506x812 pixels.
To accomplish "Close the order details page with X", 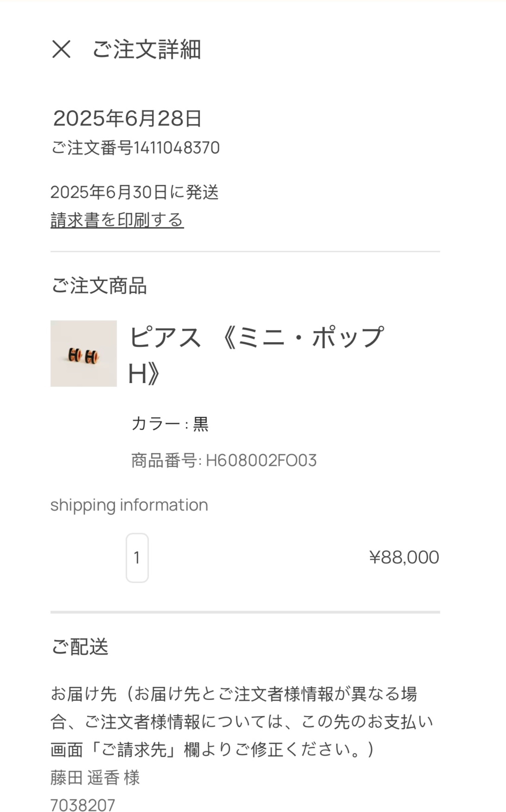I will (61, 49).
